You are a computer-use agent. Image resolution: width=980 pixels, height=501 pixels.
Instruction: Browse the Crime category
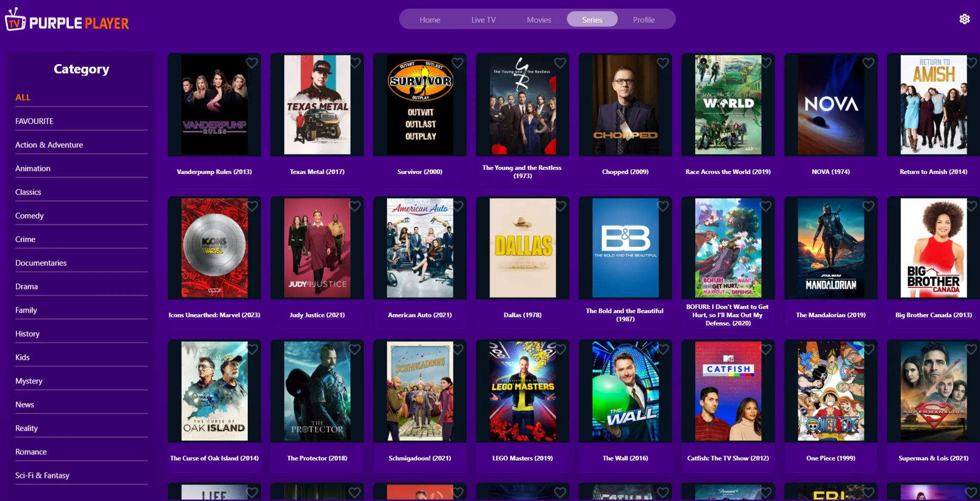click(82, 239)
